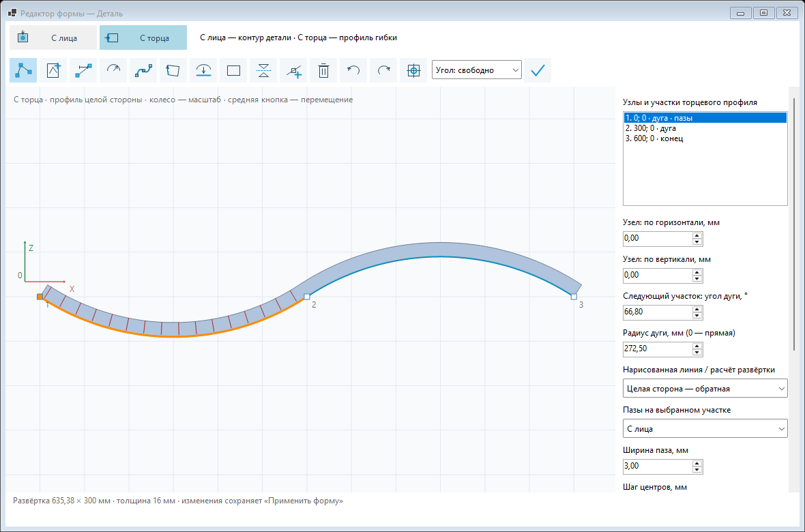
Task: Switch to the «С лица» view tab
Action: pyautogui.click(x=53, y=38)
